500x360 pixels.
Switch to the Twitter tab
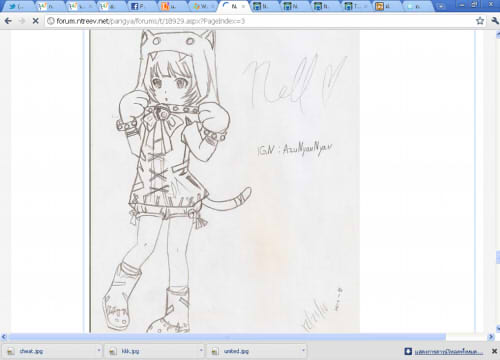18,6
